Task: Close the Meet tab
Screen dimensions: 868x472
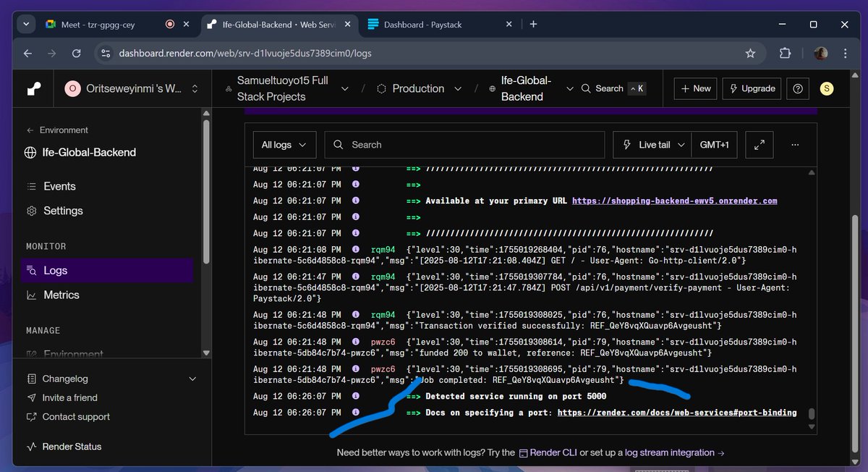Action: 186,24
